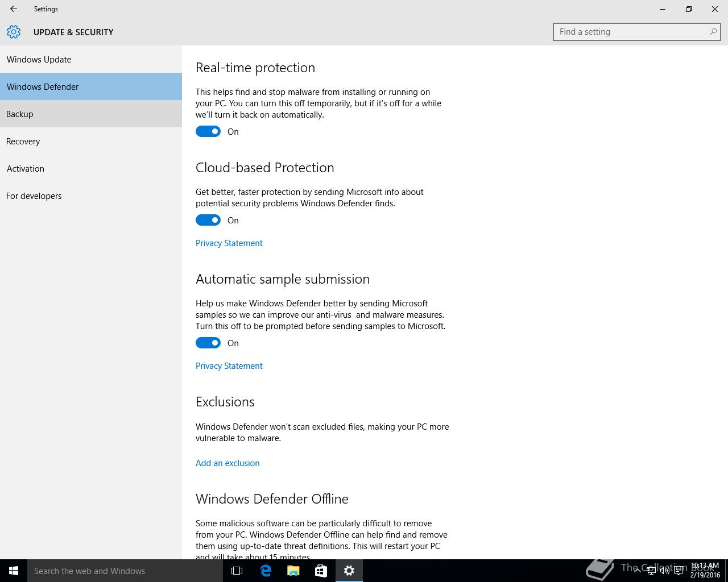Click the Automatic sample submission heading
The width and height of the screenshot is (728, 582).
point(283,279)
